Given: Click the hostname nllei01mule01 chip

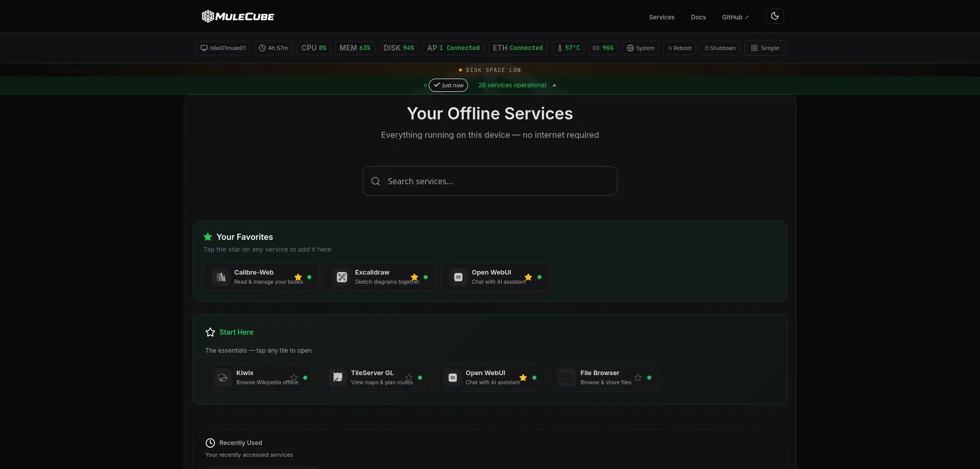Looking at the screenshot, I should [x=223, y=48].
